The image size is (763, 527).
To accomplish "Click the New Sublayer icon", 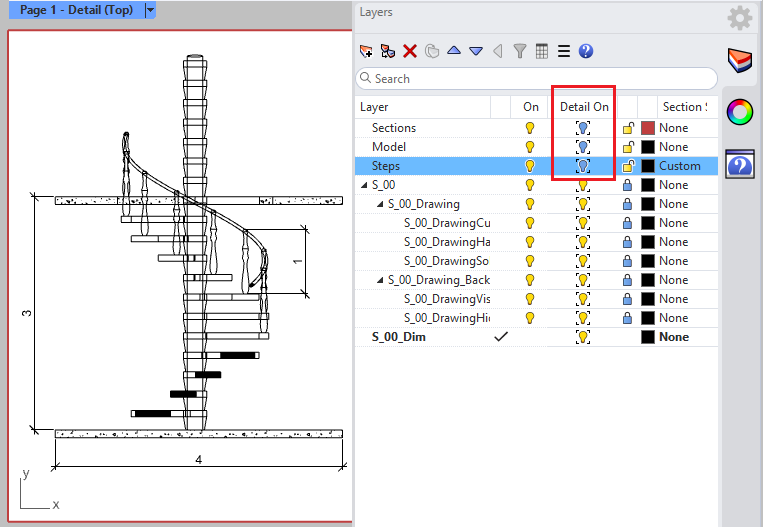I will pyautogui.click(x=387, y=51).
